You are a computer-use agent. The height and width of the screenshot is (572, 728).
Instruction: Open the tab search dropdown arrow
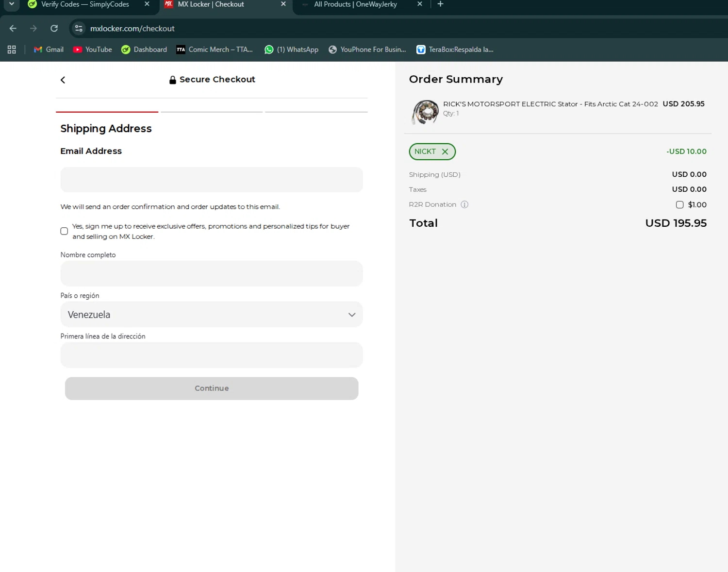pos(12,4)
